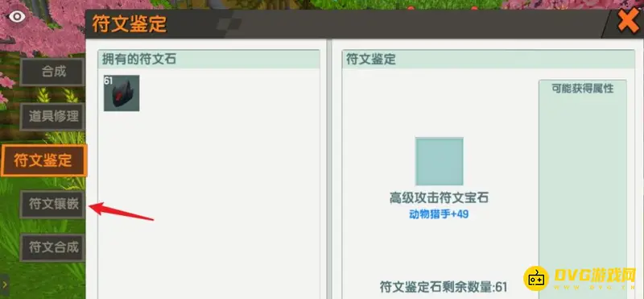644x299 pixels.
Task: Close the 符文鉴定 window
Action: tap(629, 22)
